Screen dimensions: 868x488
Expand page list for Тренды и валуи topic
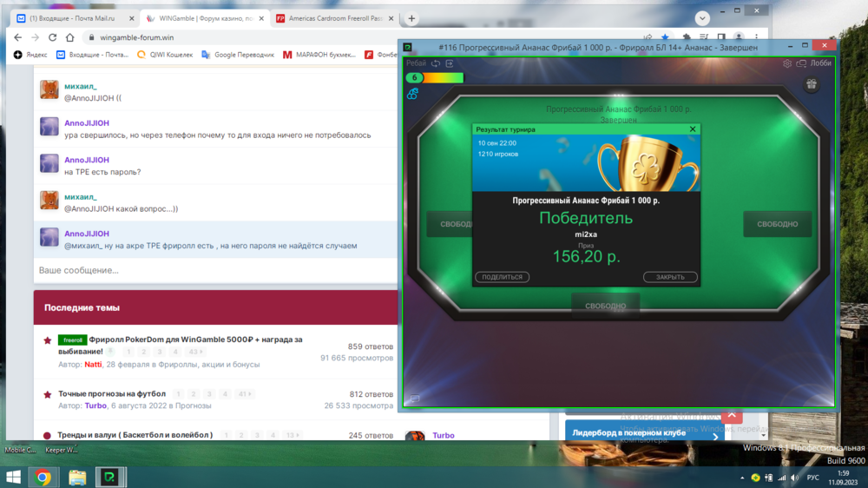click(293, 435)
